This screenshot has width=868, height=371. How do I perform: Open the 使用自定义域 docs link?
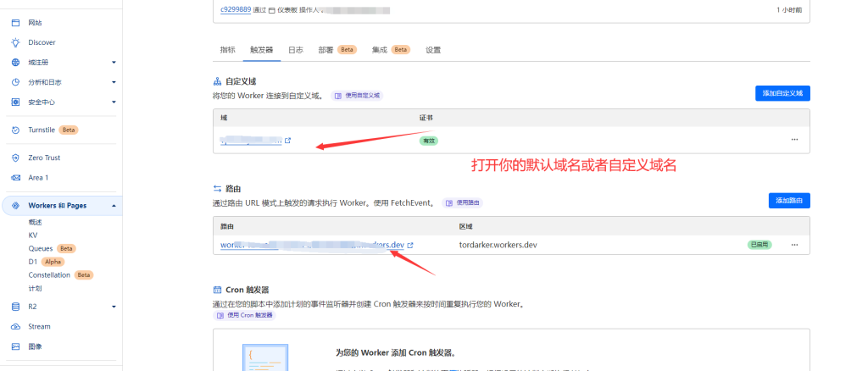[357, 95]
